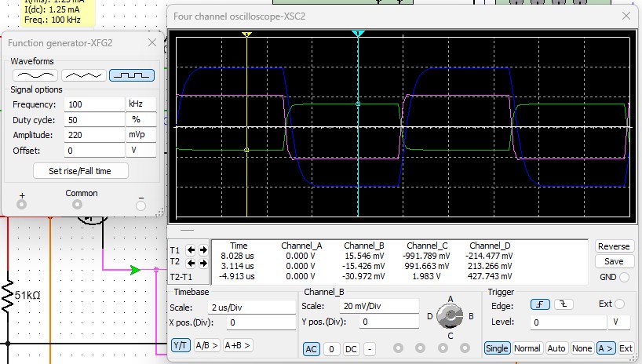
Task: Select the triangle waveform button
Action: coord(84,75)
